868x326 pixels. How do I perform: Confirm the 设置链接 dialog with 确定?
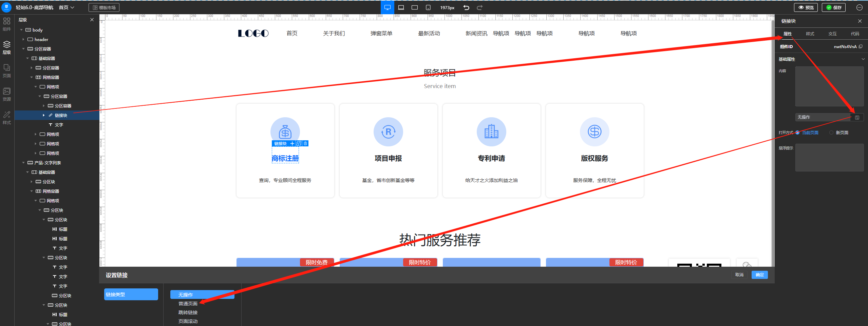[760, 275]
